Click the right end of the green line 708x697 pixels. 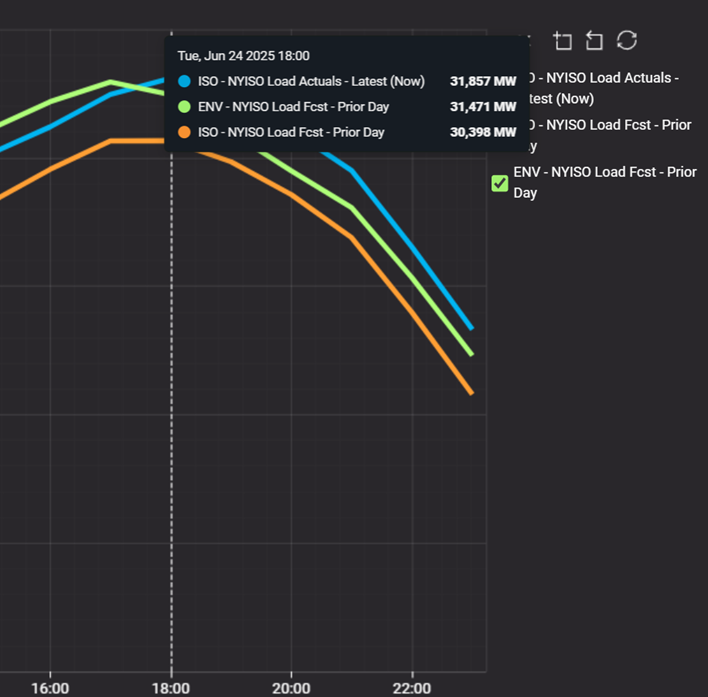coord(471,354)
